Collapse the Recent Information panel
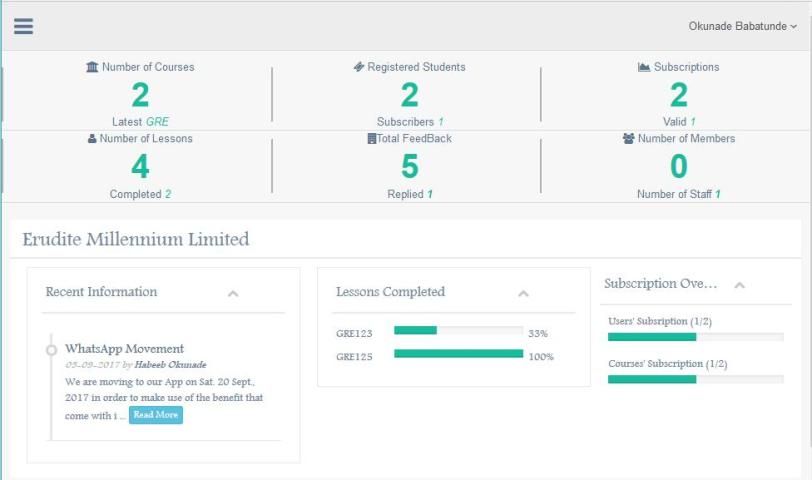The width and height of the screenshot is (812, 480). pos(233,293)
